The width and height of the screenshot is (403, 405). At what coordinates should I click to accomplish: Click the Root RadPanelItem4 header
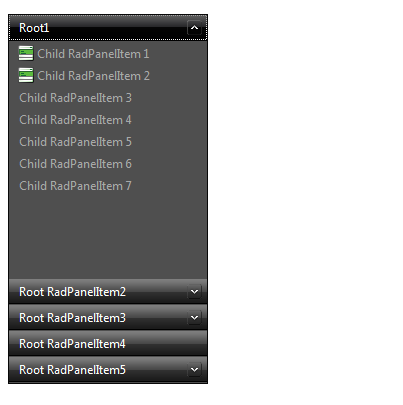(108, 344)
